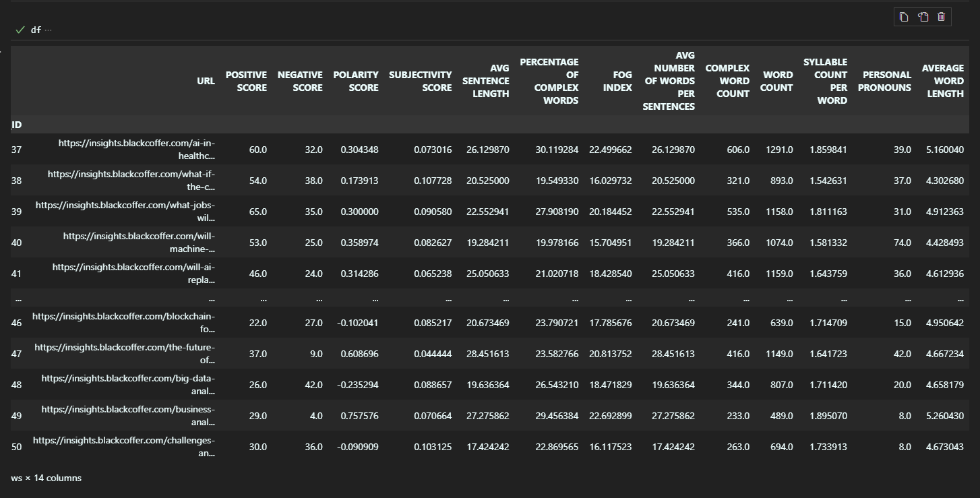Click row index 37
The image size is (980, 498).
tap(16, 150)
